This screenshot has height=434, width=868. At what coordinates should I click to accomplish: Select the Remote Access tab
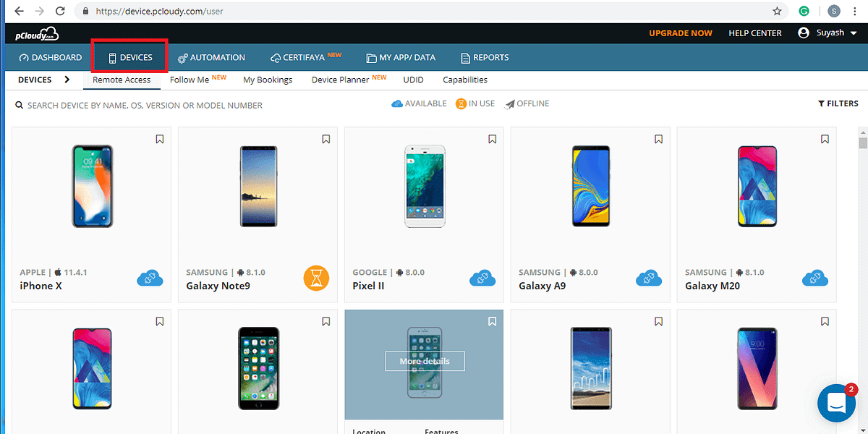tap(122, 80)
